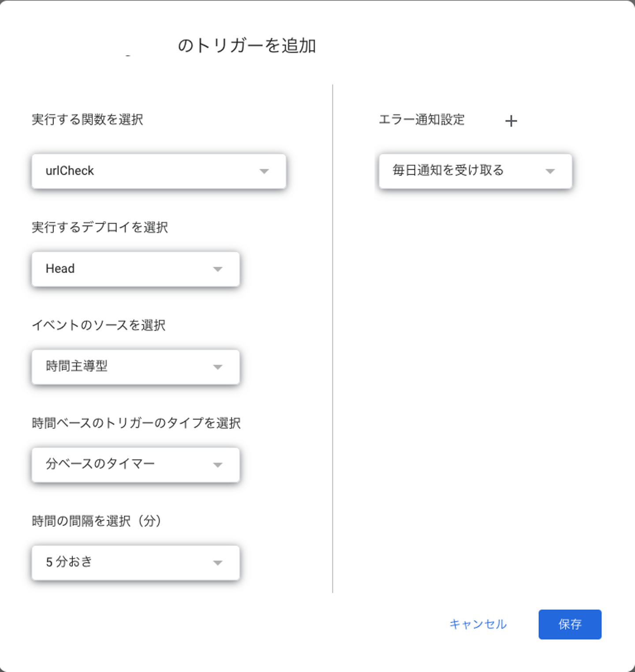635x672 pixels.
Task: Click the arrow icon beside 分ベースのタイマー
Action: [x=218, y=465]
